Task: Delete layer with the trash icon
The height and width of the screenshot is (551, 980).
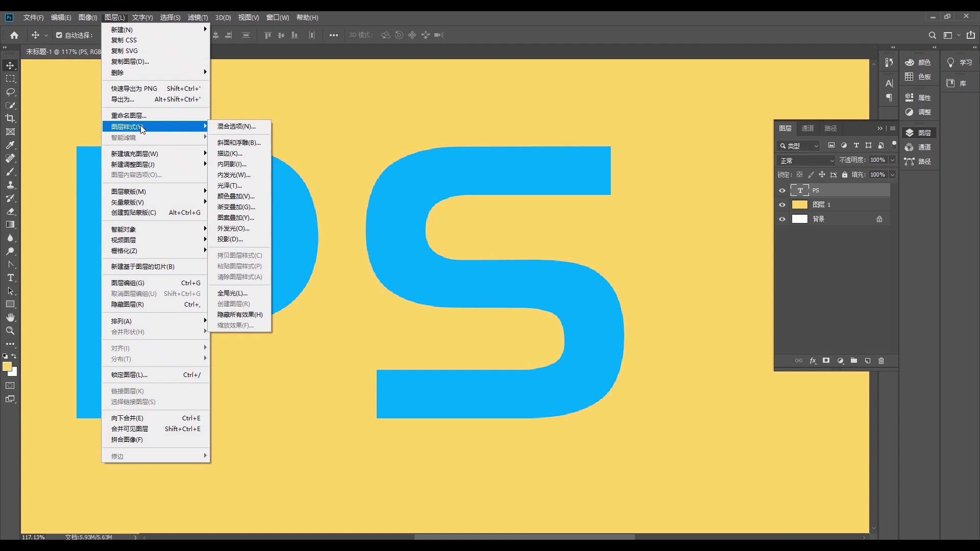Action: coord(881,361)
